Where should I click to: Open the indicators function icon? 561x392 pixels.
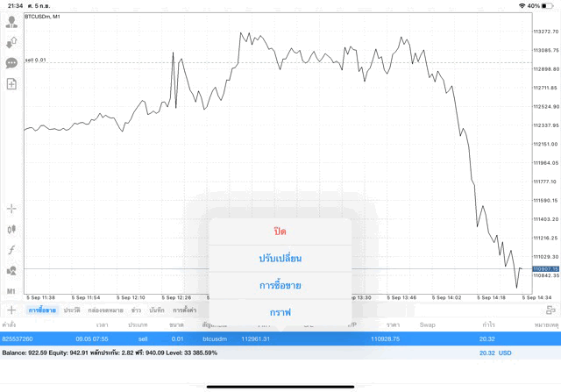click(x=11, y=250)
